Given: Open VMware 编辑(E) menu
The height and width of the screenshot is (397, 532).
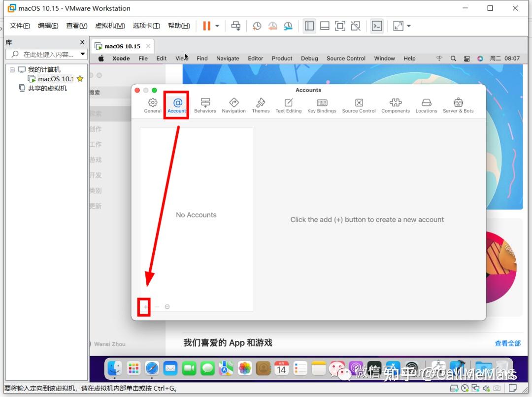Looking at the screenshot, I should pyautogui.click(x=48, y=26).
